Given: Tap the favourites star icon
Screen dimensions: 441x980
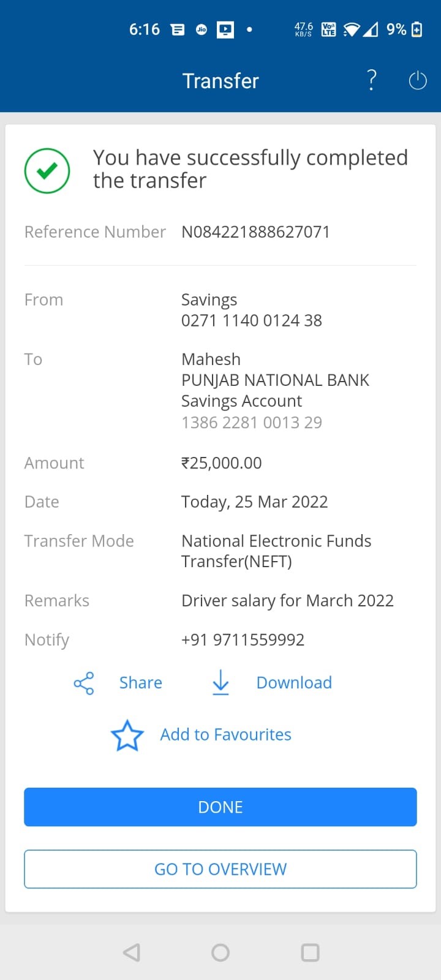Looking at the screenshot, I should [127, 735].
